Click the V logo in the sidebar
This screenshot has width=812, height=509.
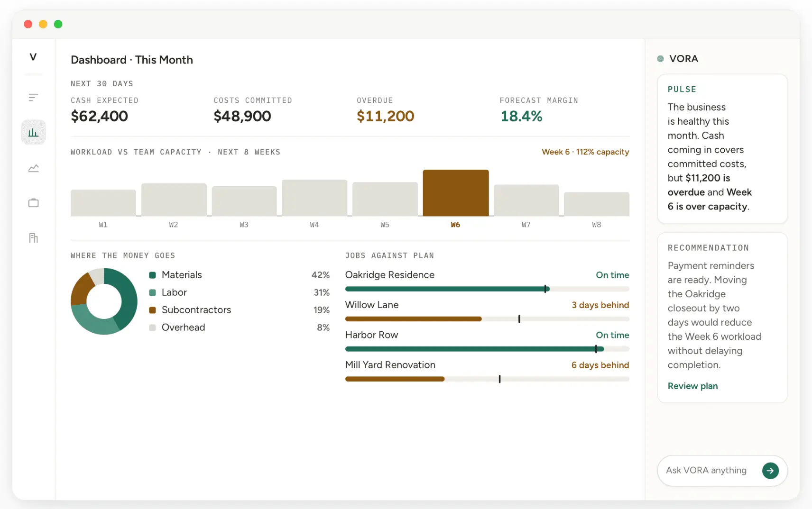click(33, 57)
